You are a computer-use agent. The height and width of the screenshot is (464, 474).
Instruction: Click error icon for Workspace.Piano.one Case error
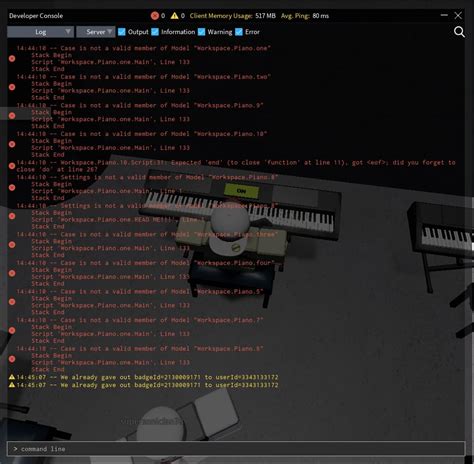[12, 59]
